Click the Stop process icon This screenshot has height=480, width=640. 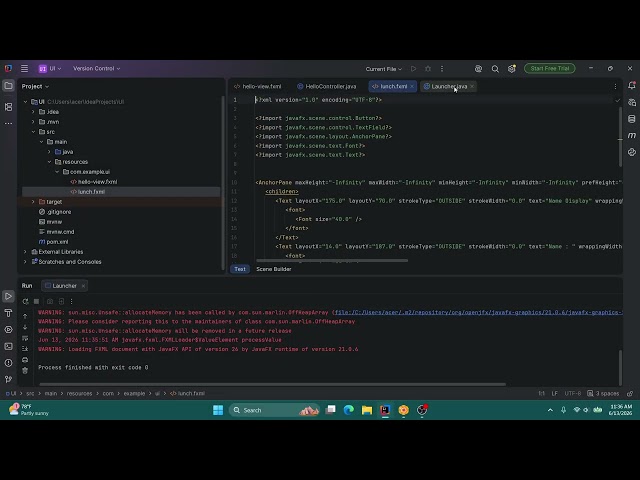pos(36,301)
